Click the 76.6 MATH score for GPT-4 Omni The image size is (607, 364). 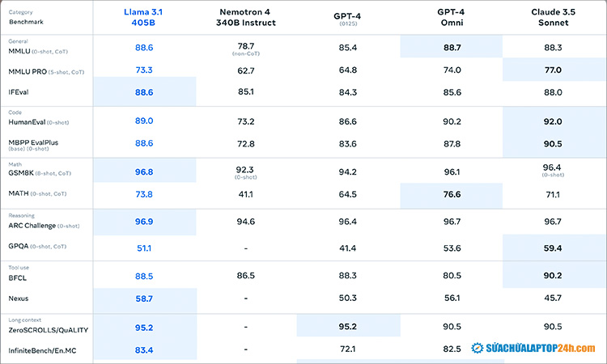(x=452, y=194)
